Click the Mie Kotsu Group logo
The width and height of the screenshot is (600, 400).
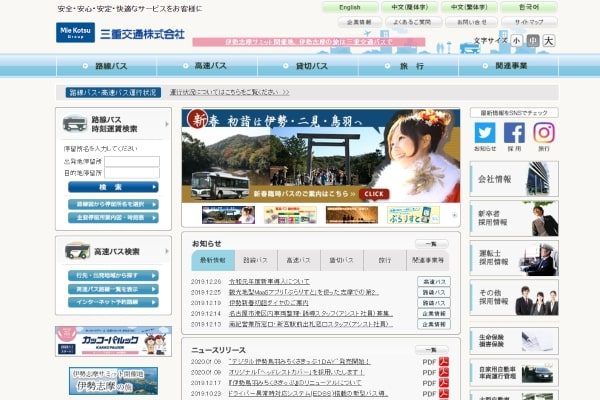pyautogui.click(x=75, y=32)
